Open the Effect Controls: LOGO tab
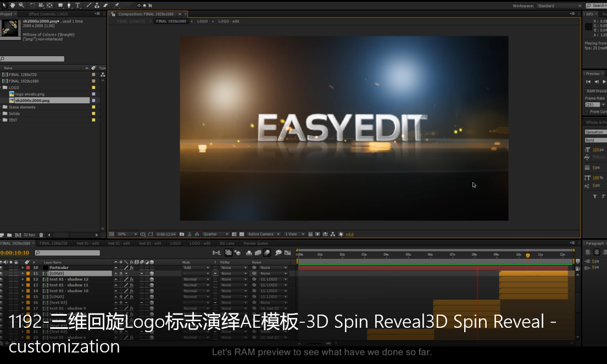This screenshot has height=364, width=607. click(x=48, y=14)
